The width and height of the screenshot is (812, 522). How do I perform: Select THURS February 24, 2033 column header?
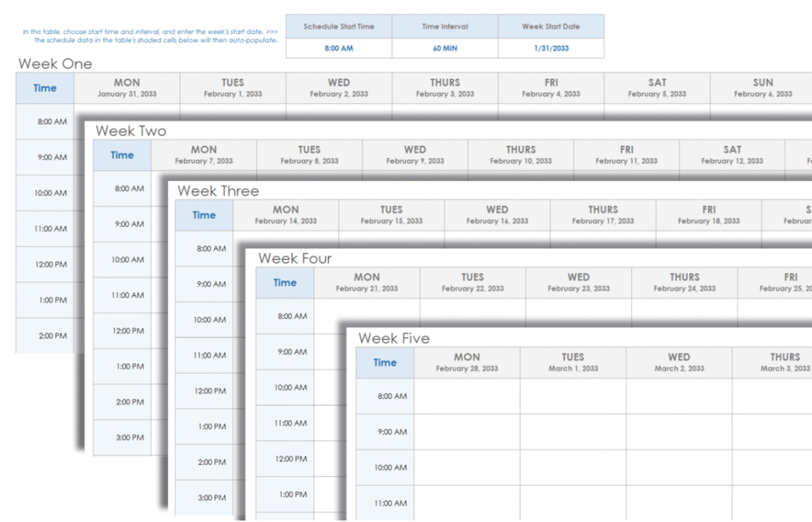(684, 282)
